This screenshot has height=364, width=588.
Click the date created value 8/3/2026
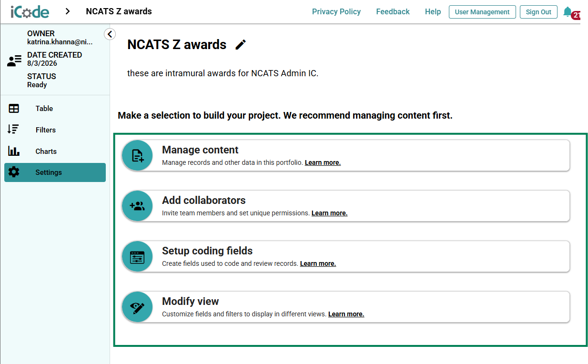coord(42,63)
